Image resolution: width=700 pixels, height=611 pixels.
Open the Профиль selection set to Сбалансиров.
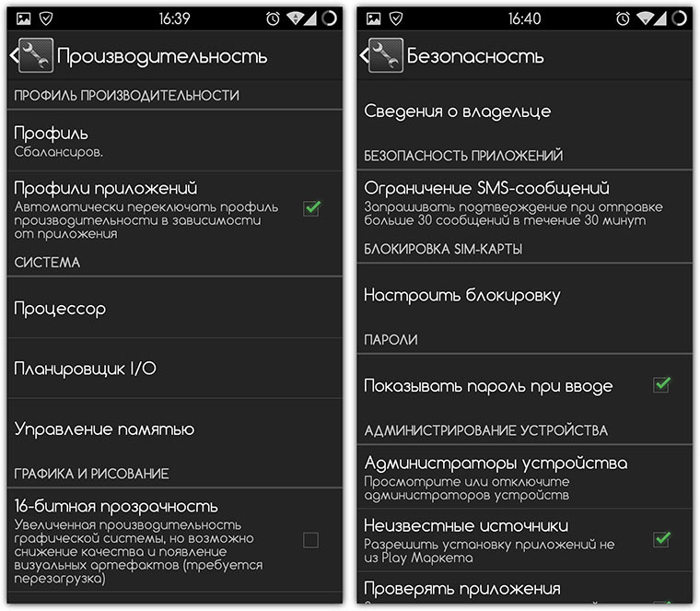(x=175, y=141)
